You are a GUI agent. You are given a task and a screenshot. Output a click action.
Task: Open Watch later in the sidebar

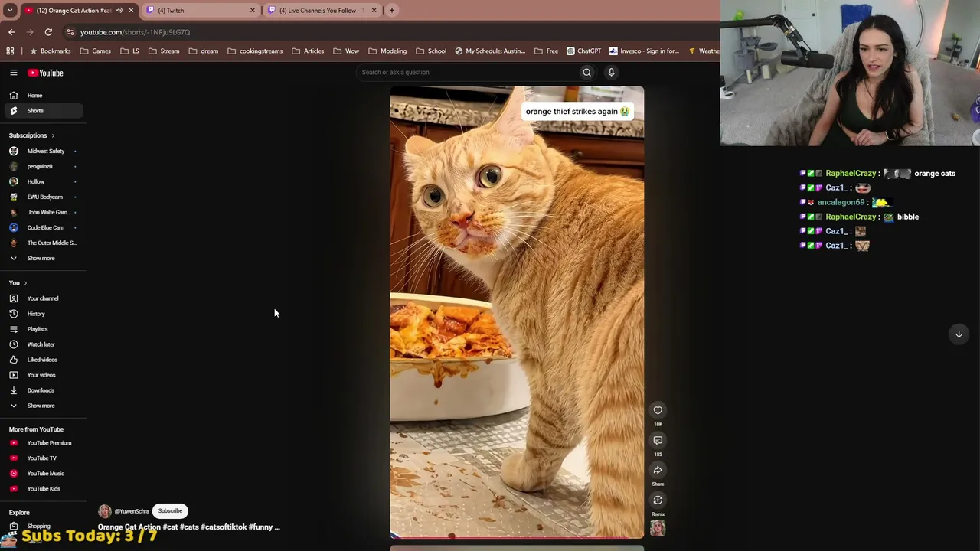tap(42, 344)
